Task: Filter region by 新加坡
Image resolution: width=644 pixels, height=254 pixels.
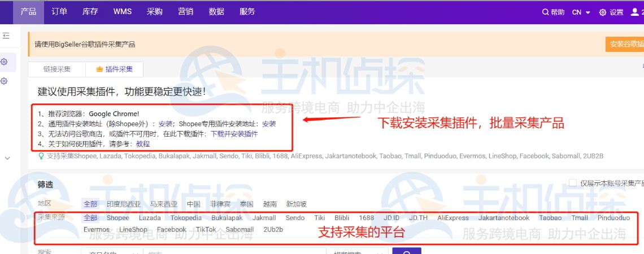Action: (x=296, y=204)
